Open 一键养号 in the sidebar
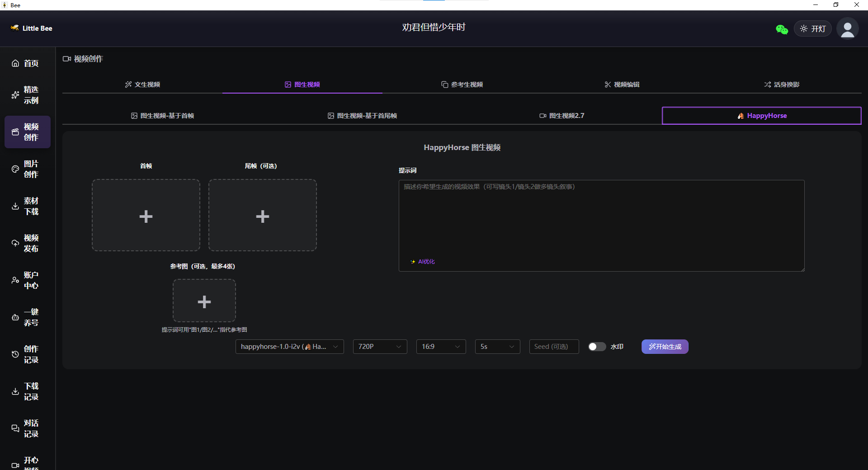 pos(28,317)
